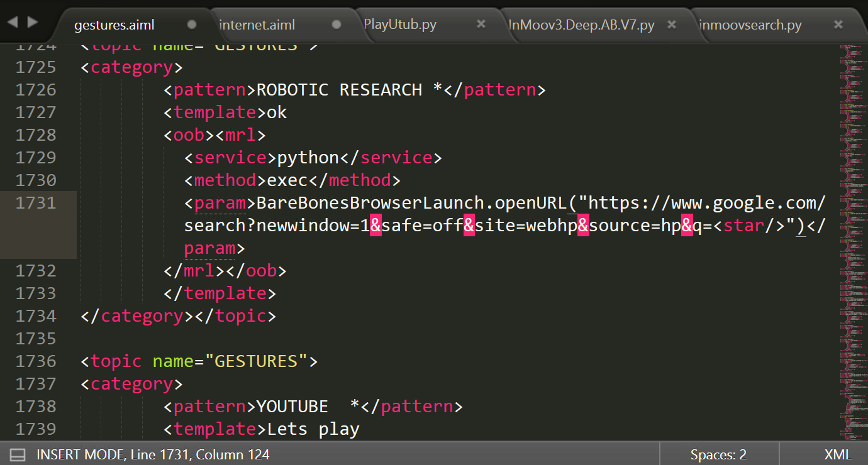Viewport: 868px width, 465px height.
Task: Place cursor in ROBOTIC RESEARCH pattern text
Action: (350, 90)
